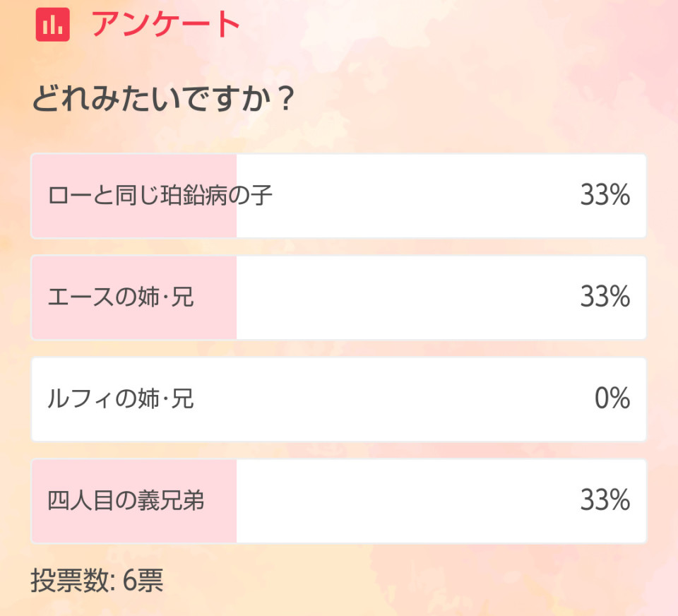Image resolution: width=678 pixels, height=616 pixels.
Task: Select the エースの姉･兄 poll option
Action: (x=339, y=297)
